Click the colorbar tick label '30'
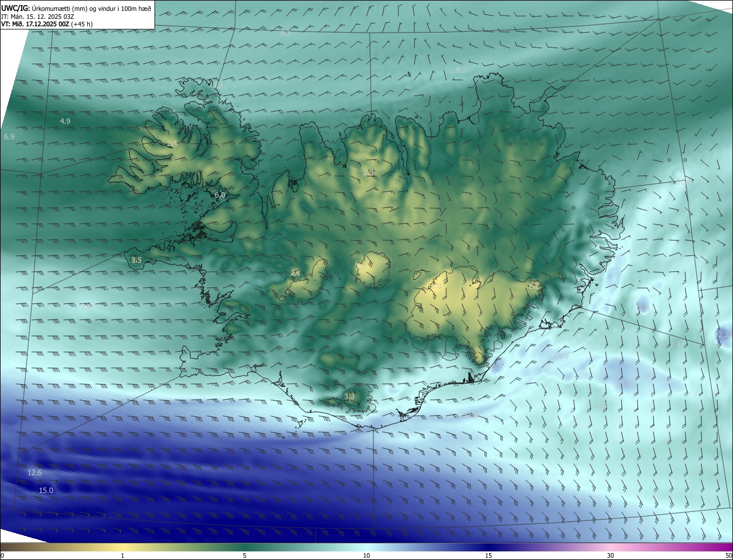The image size is (733, 560). (x=610, y=556)
